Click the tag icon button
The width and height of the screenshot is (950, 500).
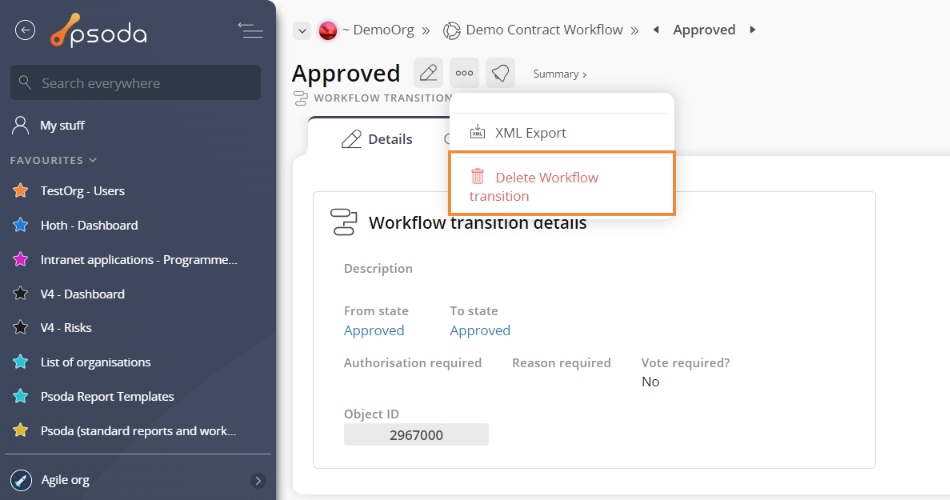[x=500, y=73]
